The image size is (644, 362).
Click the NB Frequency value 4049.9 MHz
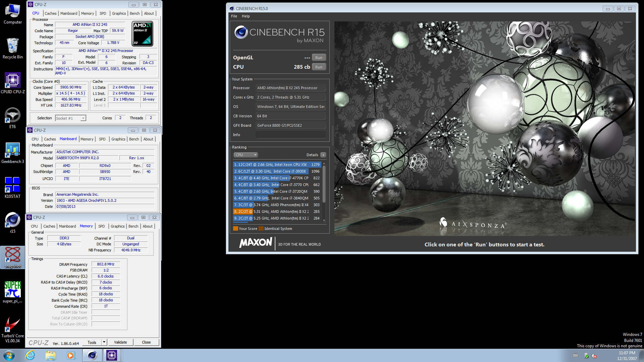click(131, 250)
